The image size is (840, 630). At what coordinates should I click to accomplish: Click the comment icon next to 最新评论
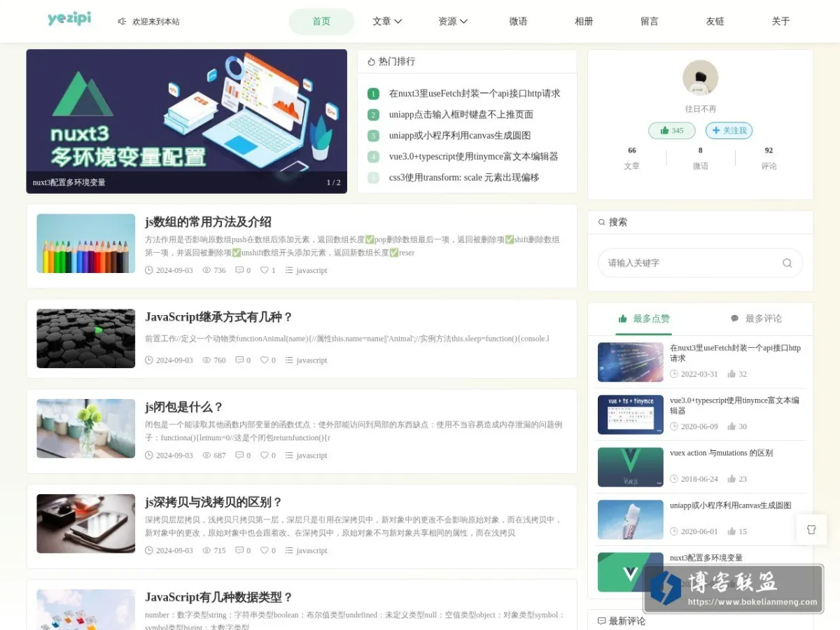pos(601,621)
